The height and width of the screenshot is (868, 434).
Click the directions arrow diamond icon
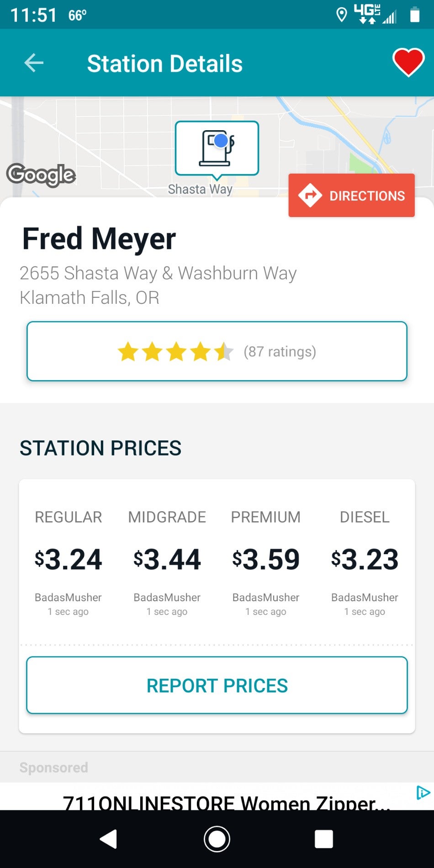tap(310, 196)
